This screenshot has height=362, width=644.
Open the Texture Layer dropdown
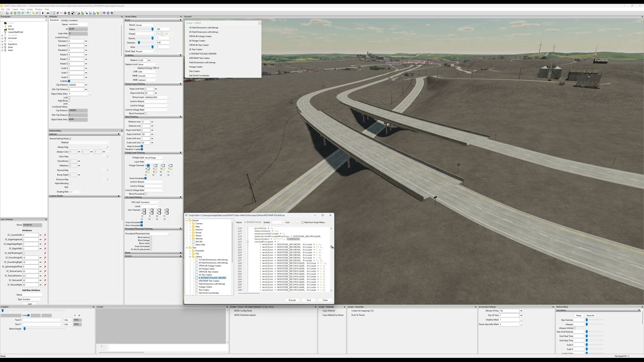point(157,97)
